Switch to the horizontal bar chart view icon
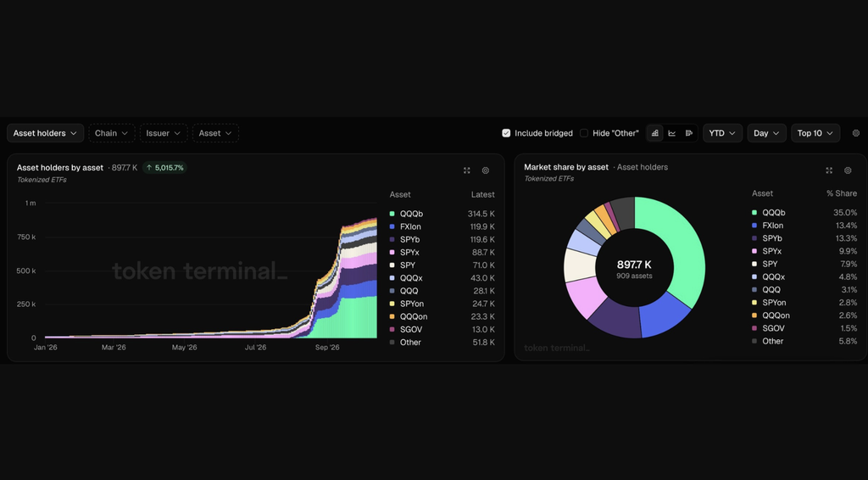The height and width of the screenshot is (480, 868). [x=688, y=133]
